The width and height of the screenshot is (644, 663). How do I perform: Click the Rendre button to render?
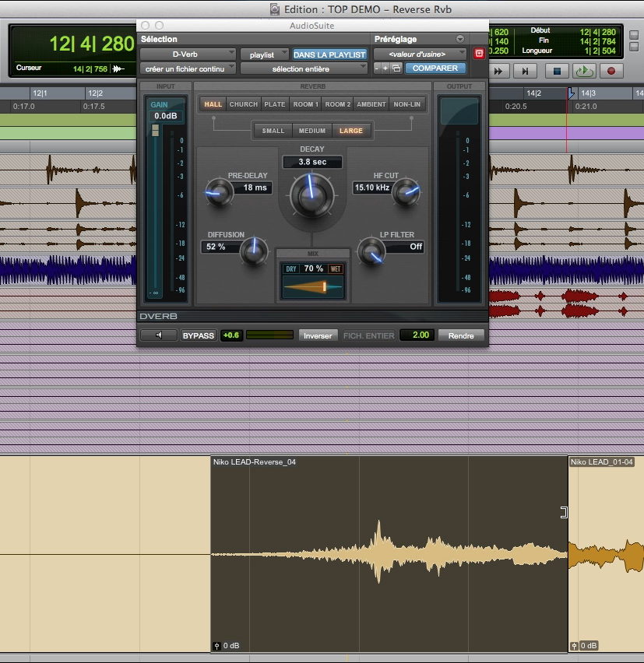[461, 335]
